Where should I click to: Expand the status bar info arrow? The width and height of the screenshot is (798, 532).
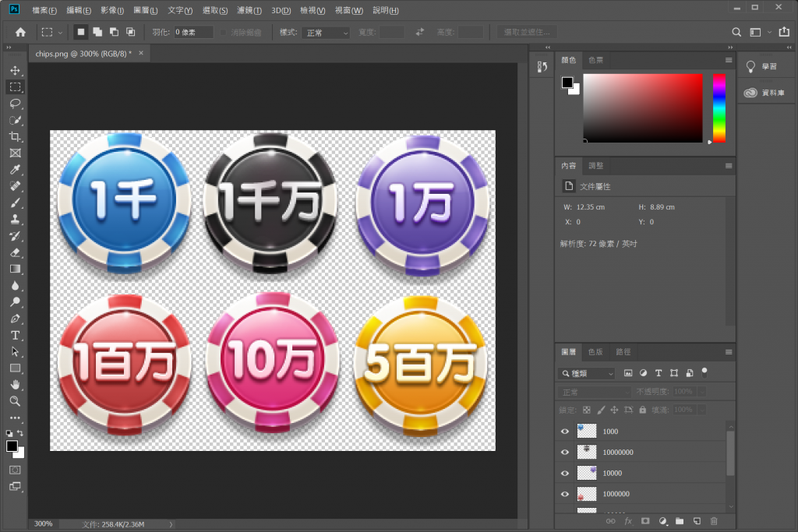(171, 524)
